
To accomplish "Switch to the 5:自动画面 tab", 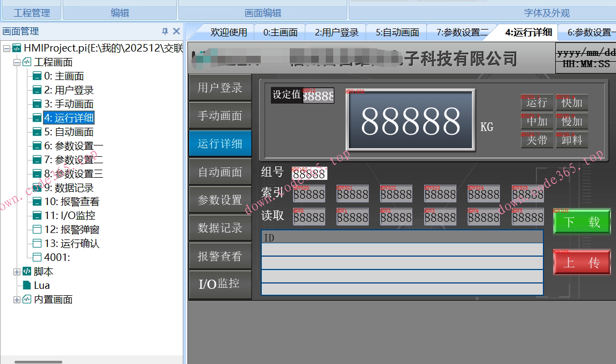I will click(x=397, y=32).
